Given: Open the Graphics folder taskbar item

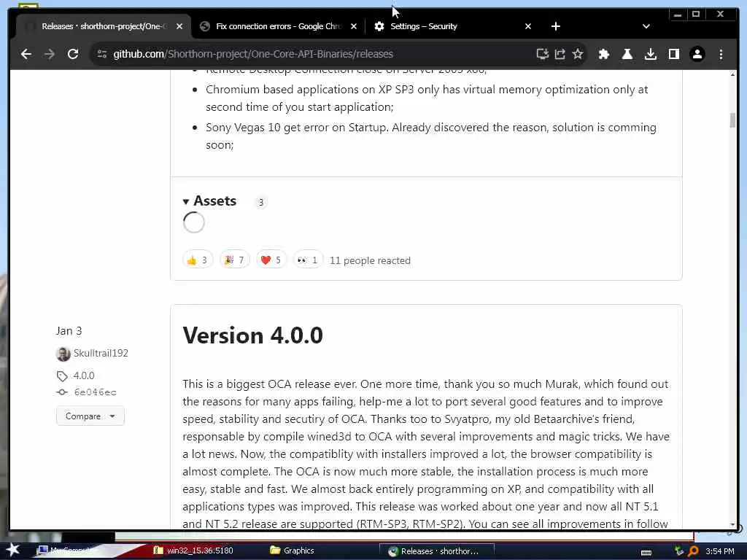Looking at the screenshot, I should tap(292, 551).
